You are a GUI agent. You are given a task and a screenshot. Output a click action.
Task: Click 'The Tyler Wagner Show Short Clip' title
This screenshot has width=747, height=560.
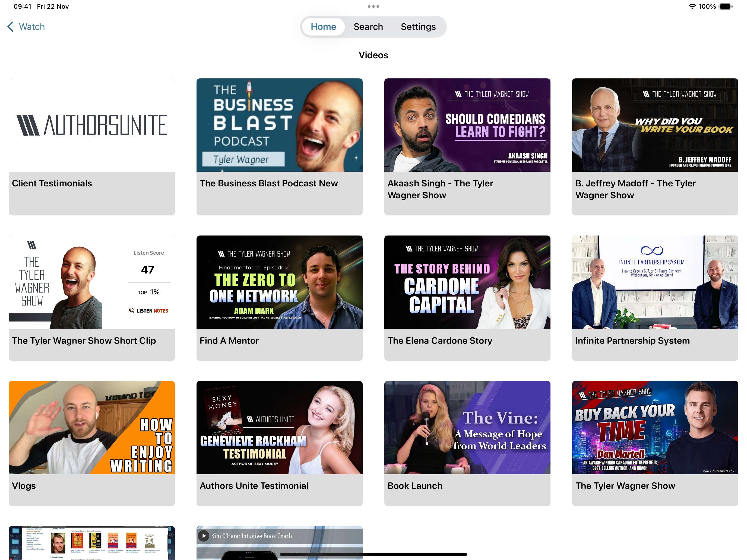(x=84, y=341)
